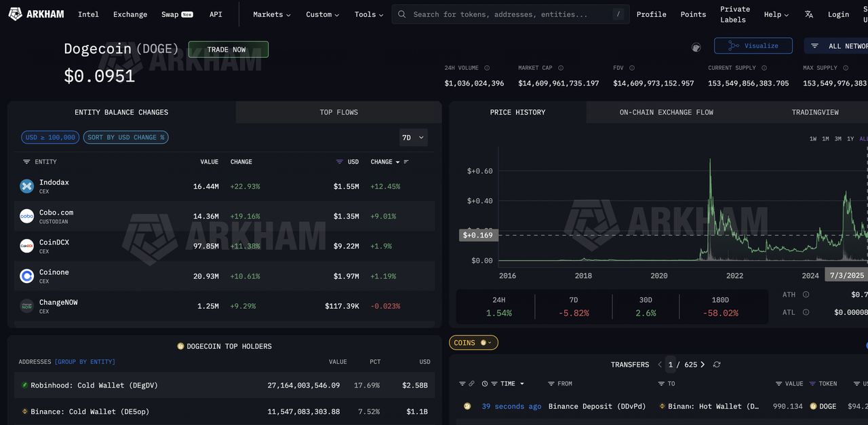Refresh the transfers list
The width and height of the screenshot is (868, 425).
click(x=717, y=365)
